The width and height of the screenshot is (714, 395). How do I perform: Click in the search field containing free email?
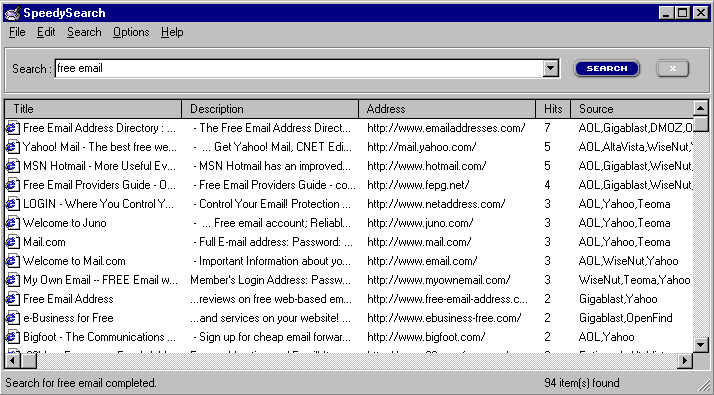(x=299, y=68)
